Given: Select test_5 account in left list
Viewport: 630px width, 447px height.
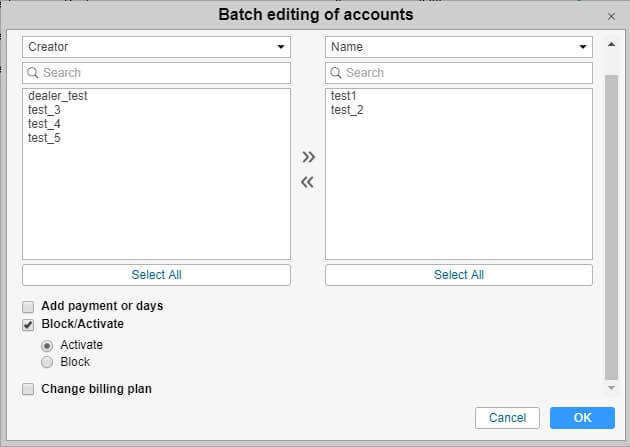Looking at the screenshot, I should tap(44, 138).
